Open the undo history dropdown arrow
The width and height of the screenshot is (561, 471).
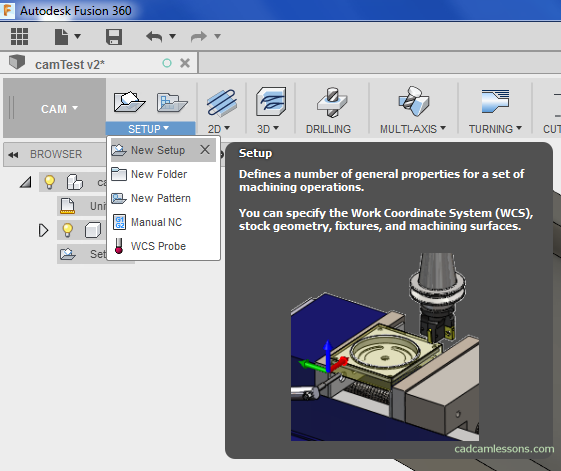(x=172, y=36)
